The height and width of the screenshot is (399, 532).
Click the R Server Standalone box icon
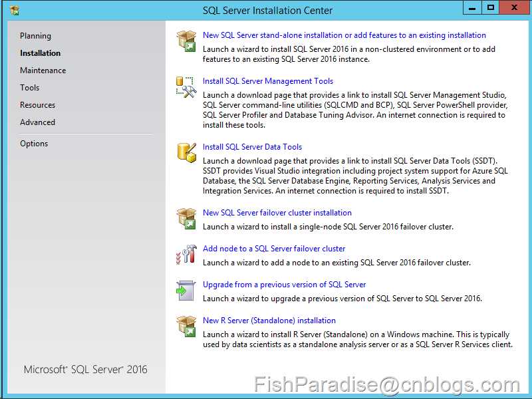tap(186, 327)
